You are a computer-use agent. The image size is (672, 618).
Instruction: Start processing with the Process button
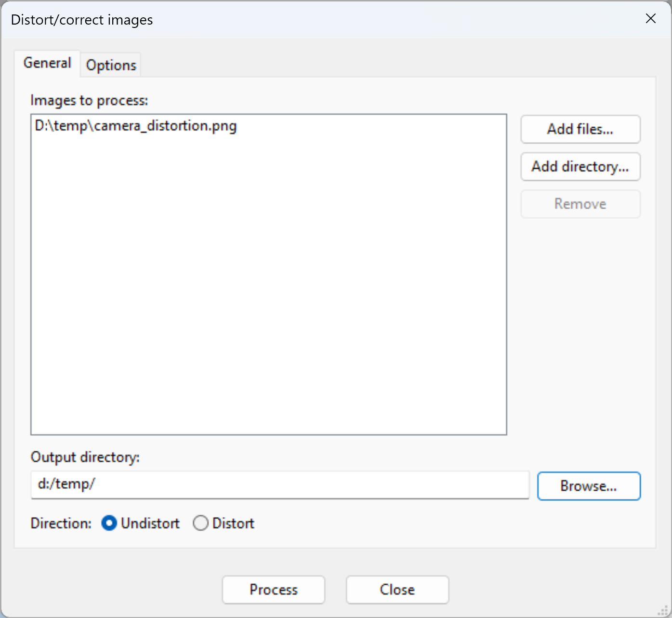(x=273, y=590)
